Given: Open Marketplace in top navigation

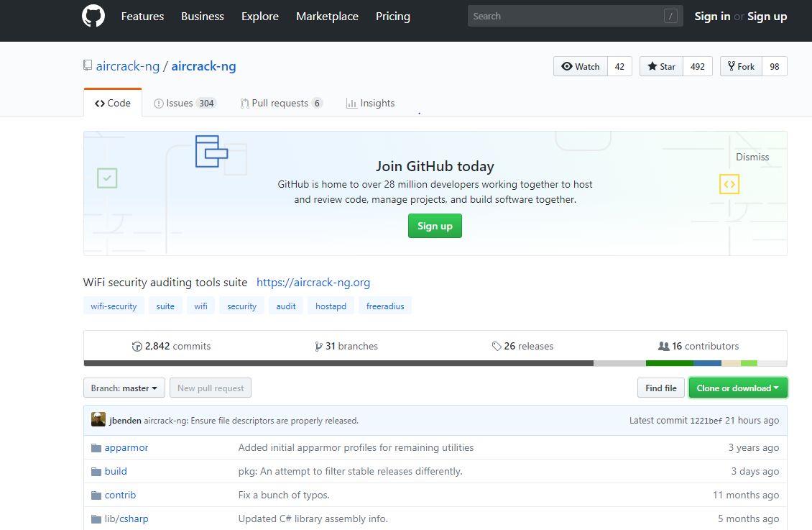Looking at the screenshot, I should tap(327, 17).
